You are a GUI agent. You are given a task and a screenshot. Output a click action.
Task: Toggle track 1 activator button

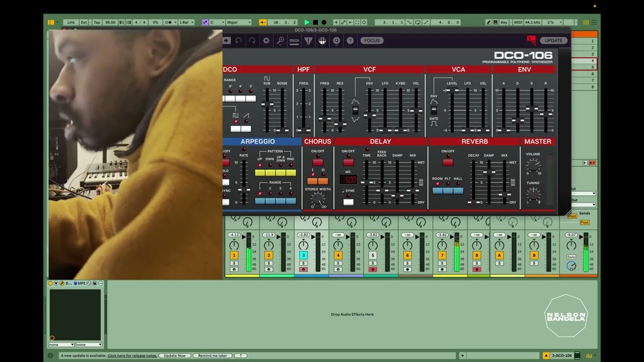point(234,255)
